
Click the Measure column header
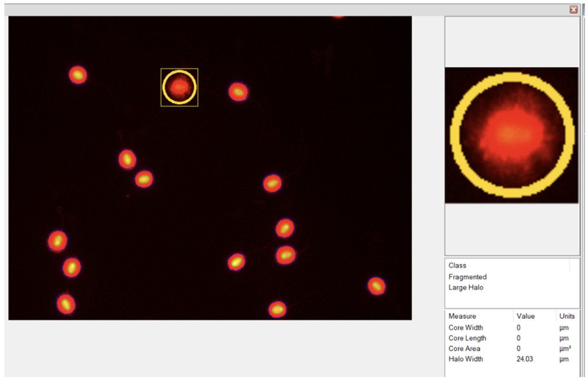point(462,316)
